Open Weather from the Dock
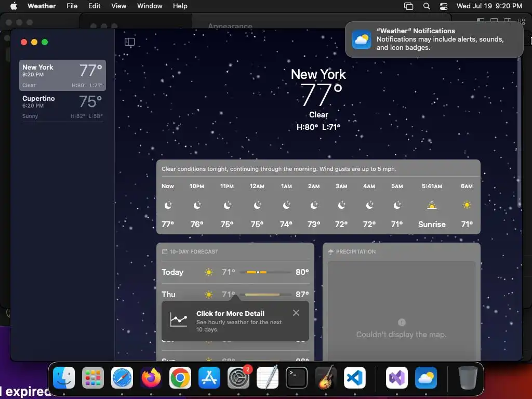This screenshot has width=532, height=399. coord(426,377)
